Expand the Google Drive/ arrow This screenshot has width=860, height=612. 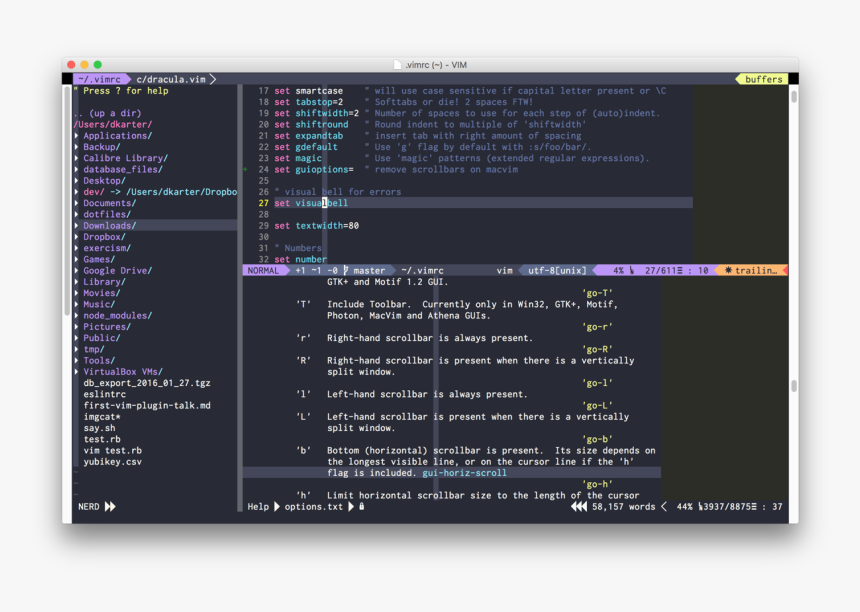(77, 270)
